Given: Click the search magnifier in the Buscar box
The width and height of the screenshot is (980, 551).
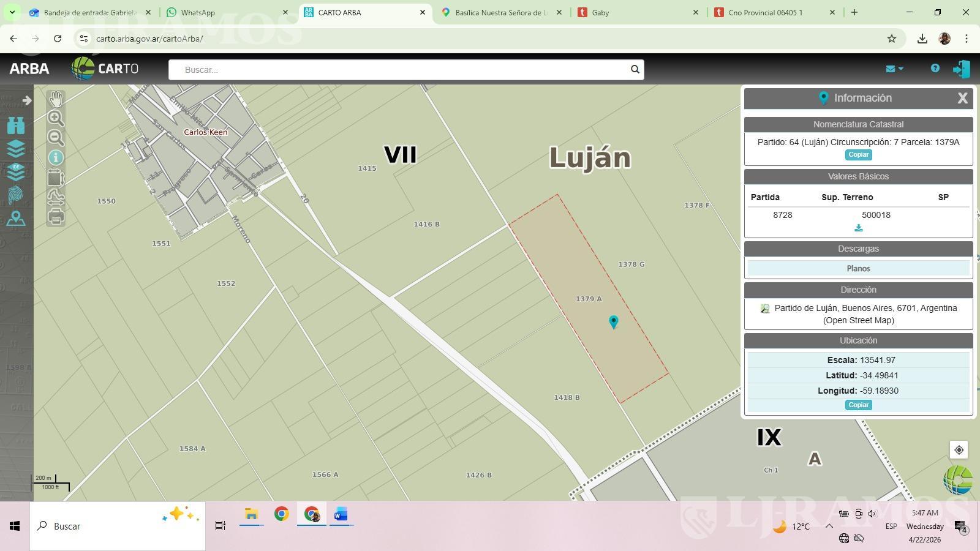Looking at the screenshot, I should click(635, 69).
